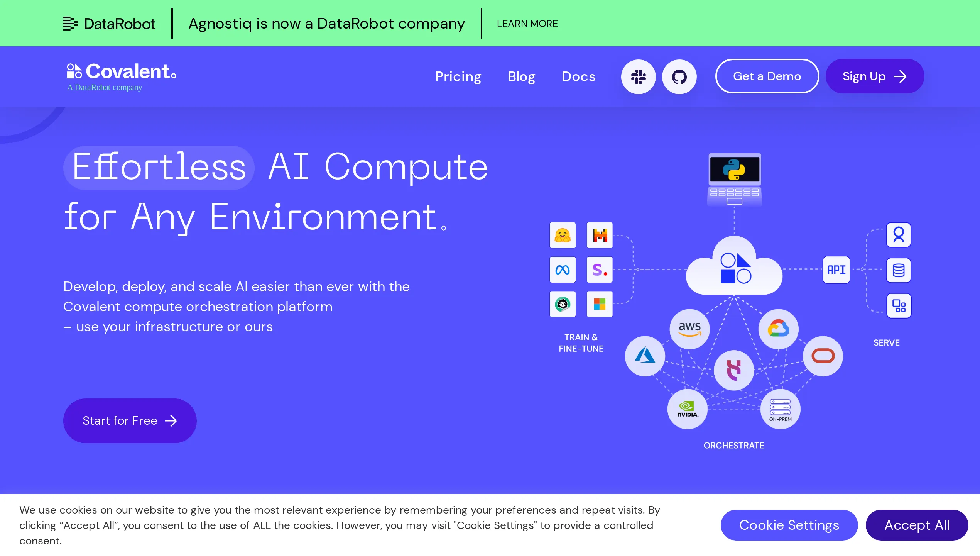Screen dimensions: 980x556
Task: Open the Slack community icon
Action: point(638,76)
